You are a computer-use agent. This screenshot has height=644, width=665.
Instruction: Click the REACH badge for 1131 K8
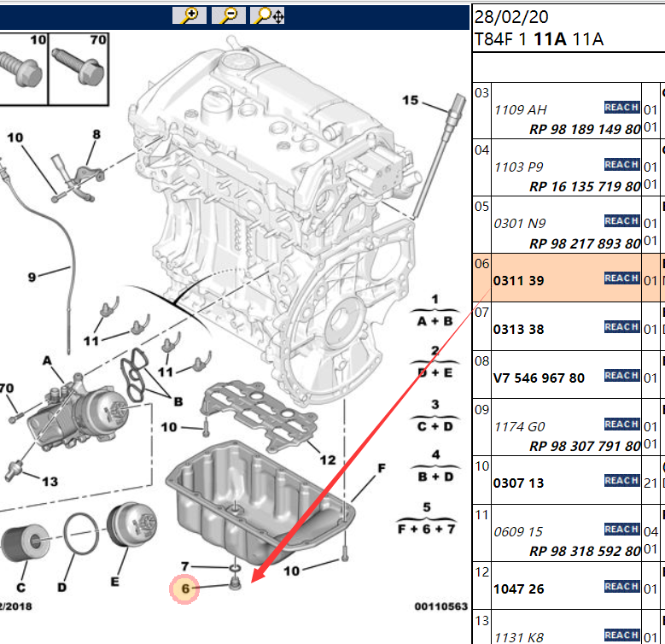[621, 635]
